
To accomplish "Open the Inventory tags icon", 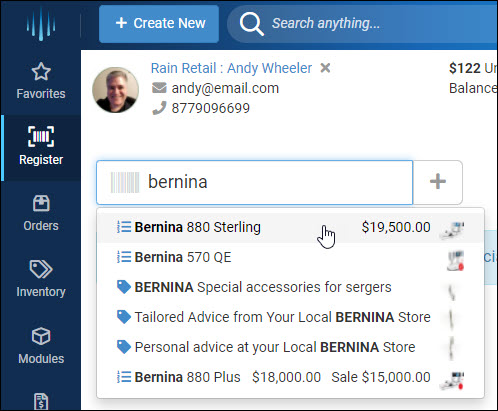I will tap(41, 269).
